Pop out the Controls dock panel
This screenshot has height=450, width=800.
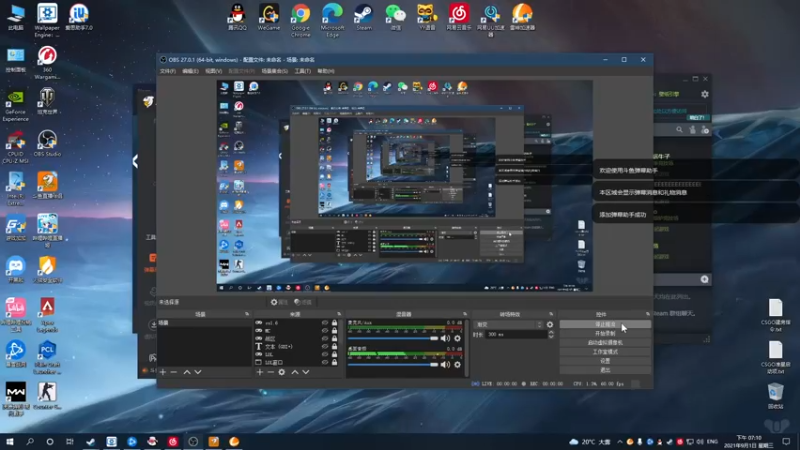[x=647, y=314]
